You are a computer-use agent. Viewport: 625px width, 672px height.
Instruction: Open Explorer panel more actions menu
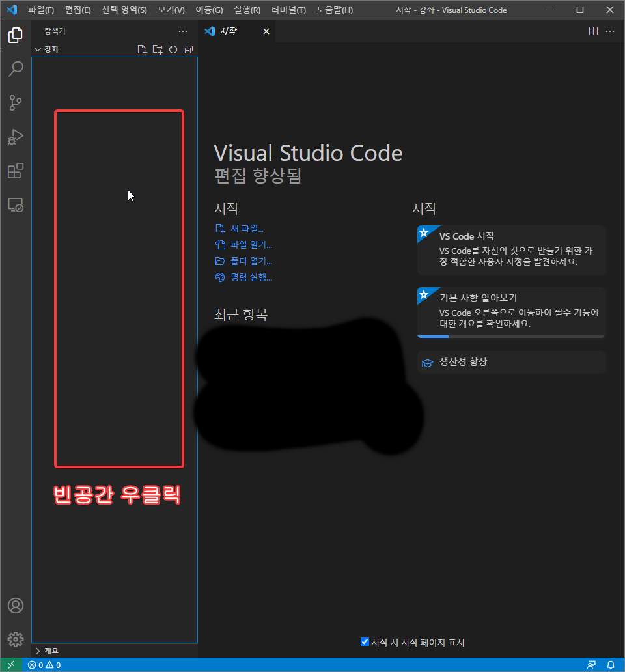click(183, 31)
